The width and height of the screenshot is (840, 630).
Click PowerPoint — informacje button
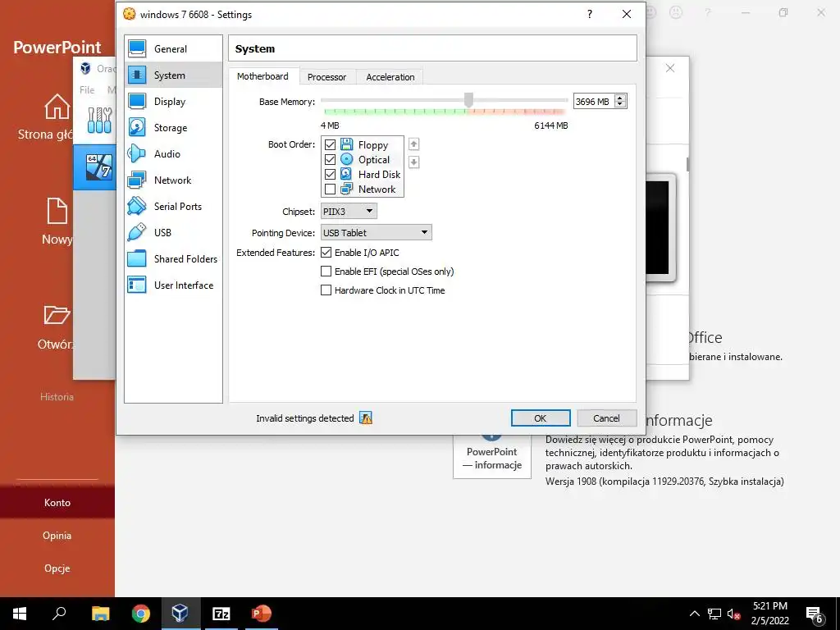[492, 456]
